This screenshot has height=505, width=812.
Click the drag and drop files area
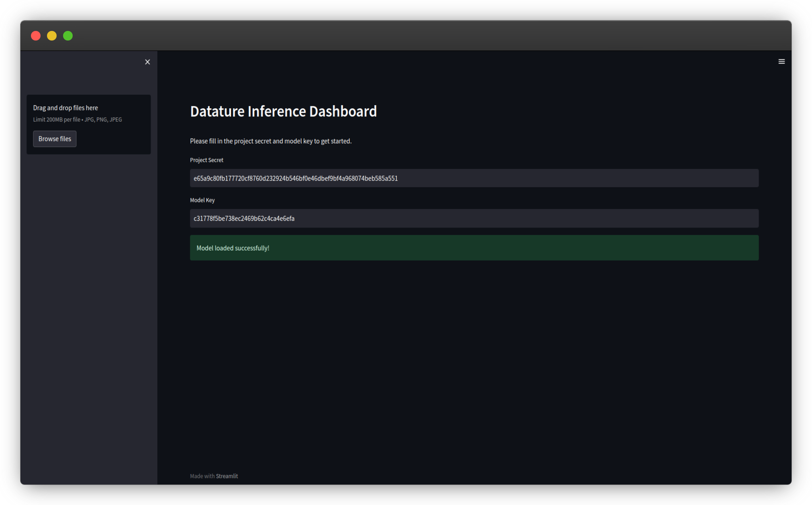point(89,124)
